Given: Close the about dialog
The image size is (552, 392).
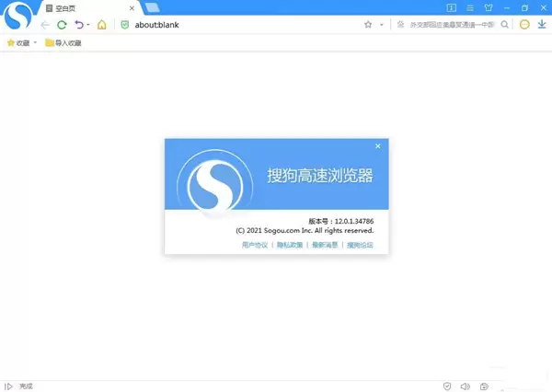Looking at the screenshot, I should (378, 145).
